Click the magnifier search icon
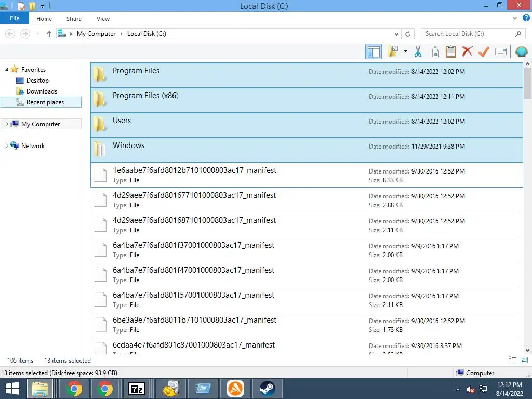Viewport: 532px width, 399px height. 518,34
